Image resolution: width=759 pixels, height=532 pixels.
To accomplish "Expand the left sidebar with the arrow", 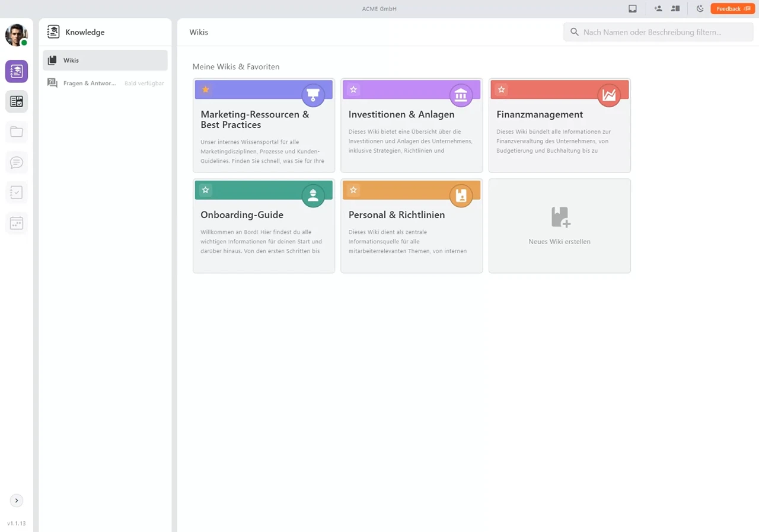I will pos(17,501).
